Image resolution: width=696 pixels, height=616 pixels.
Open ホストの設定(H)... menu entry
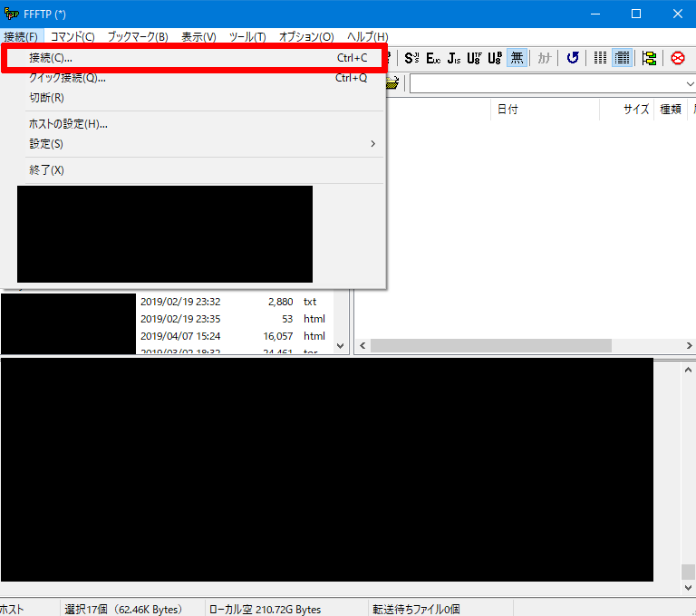194,124
